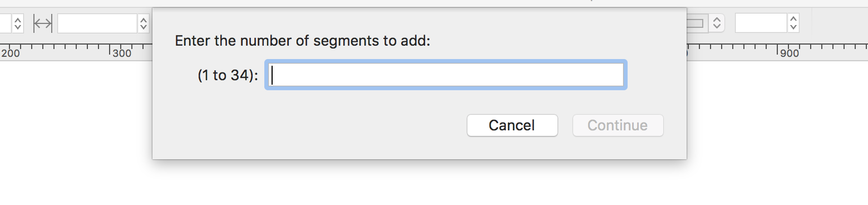Open the rectangle style popup arrows

pyautogui.click(x=717, y=23)
